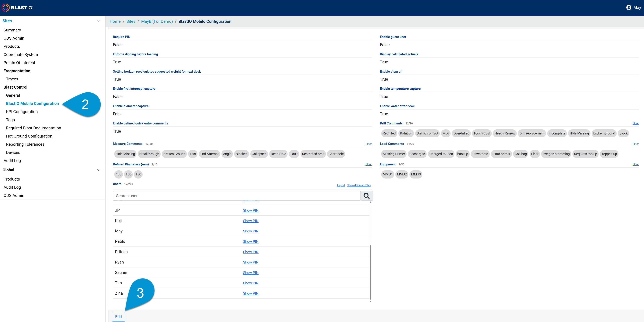
Task: Show PIN for Tim
Action: click(251, 283)
